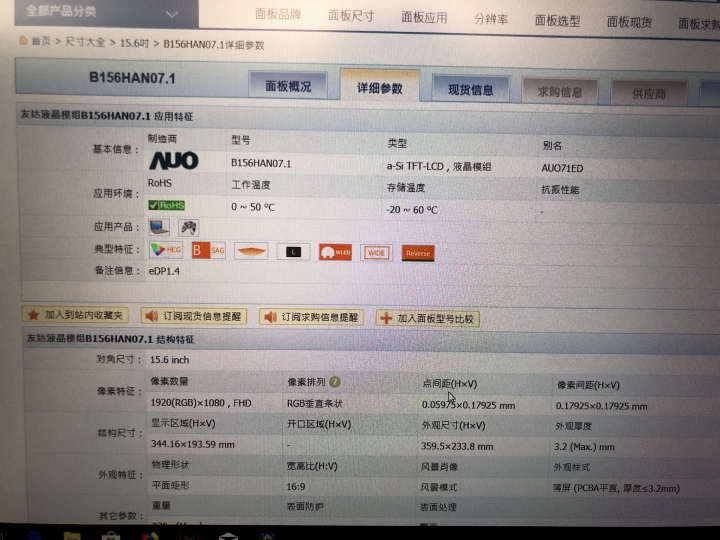Click the B SAG feature icon

coord(208,250)
